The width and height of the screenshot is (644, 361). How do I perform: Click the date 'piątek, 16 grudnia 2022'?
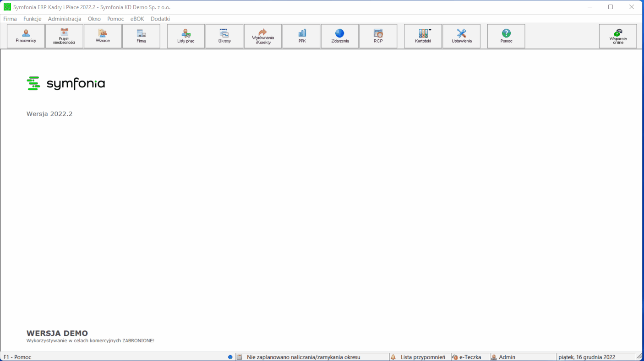tap(587, 357)
